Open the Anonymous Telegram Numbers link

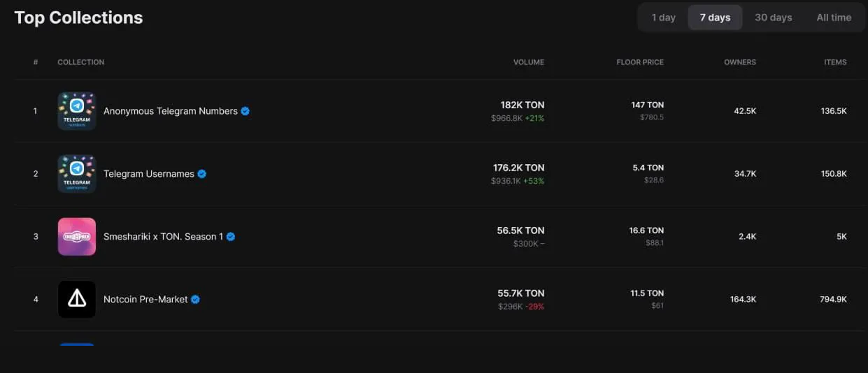tap(170, 111)
